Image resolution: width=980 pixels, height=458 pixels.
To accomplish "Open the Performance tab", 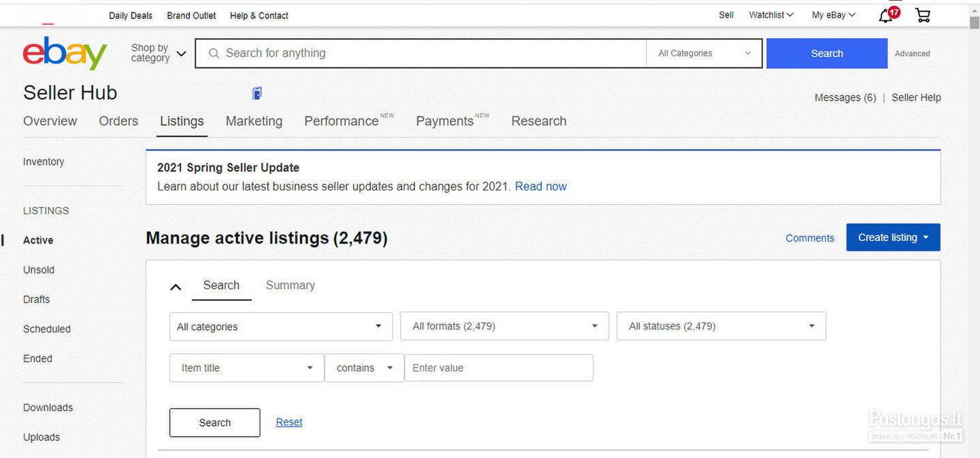I will click(342, 121).
